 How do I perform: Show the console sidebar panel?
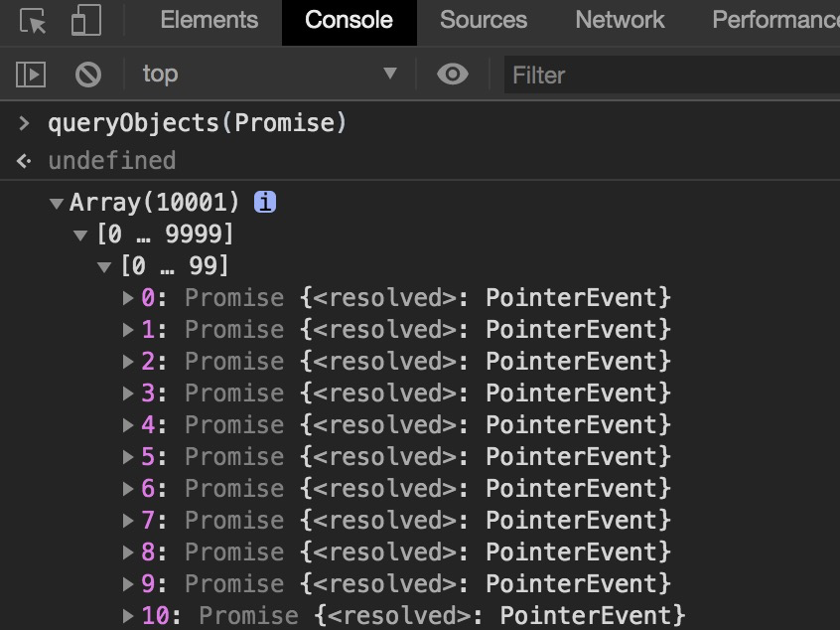pos(31,74)
